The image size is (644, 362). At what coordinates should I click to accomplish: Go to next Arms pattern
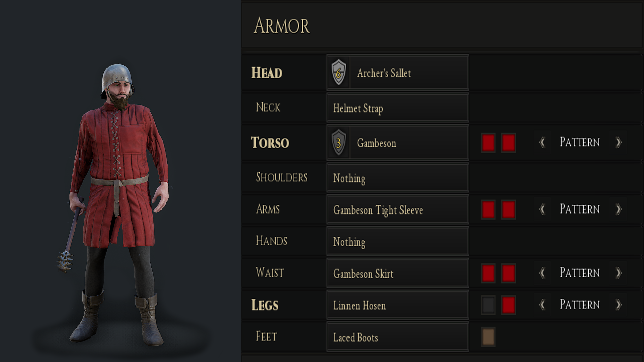point(619,209)
